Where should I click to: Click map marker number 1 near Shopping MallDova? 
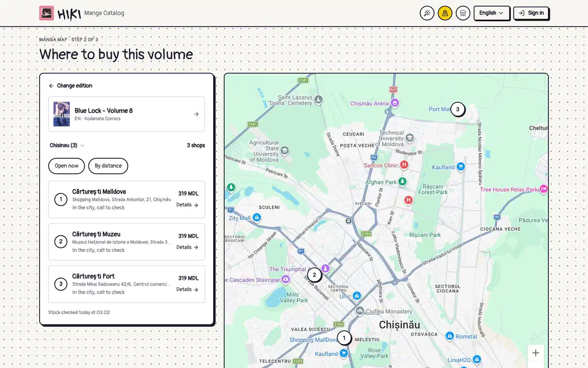coord(344,338)
